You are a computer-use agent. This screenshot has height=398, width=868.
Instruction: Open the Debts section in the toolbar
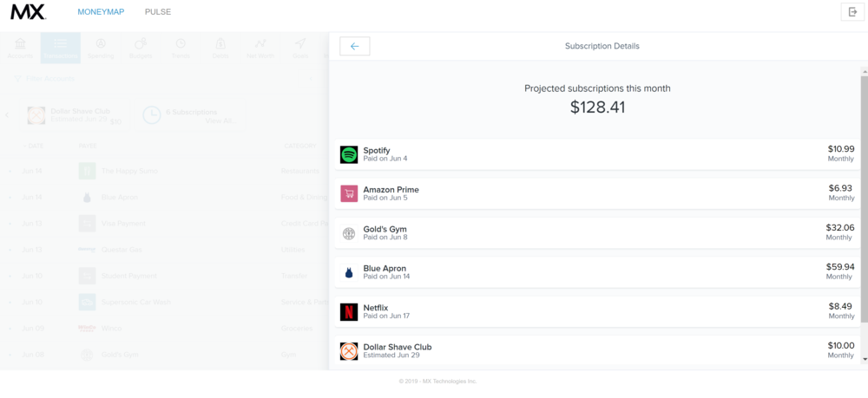click(220, 48)
